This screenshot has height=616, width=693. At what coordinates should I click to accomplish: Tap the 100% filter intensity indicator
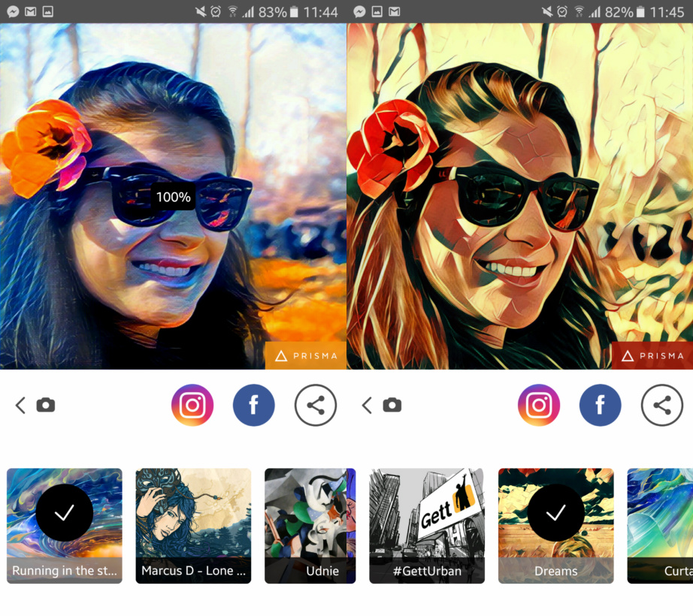pyautogui.click(x=173, y=197)
